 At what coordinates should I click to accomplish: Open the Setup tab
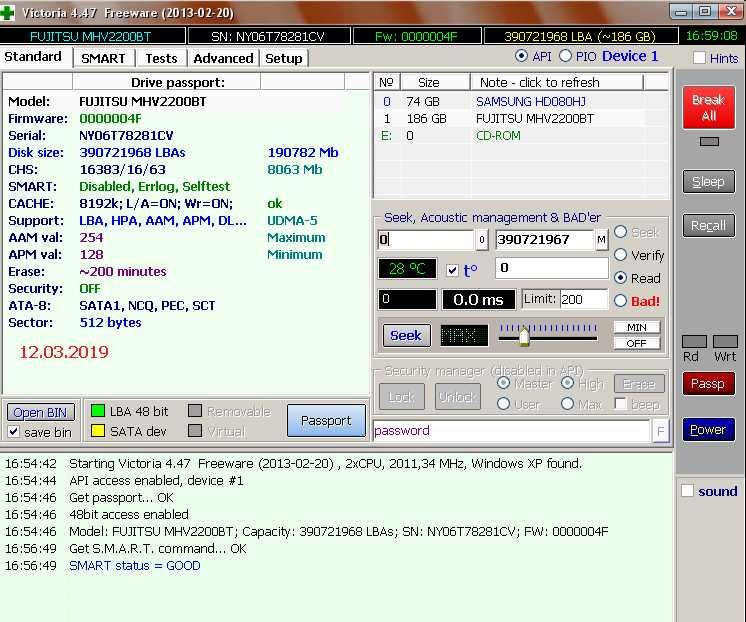(284, 59)
